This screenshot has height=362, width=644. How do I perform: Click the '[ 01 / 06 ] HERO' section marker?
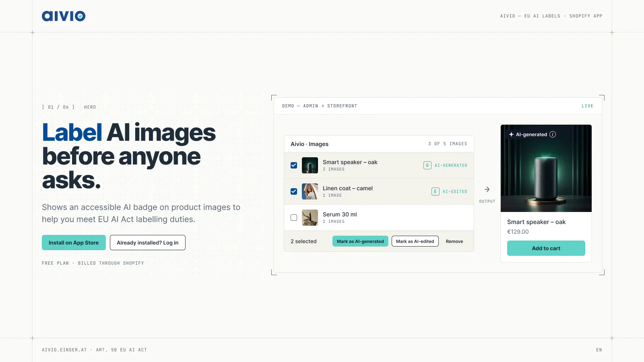[69, 107]
